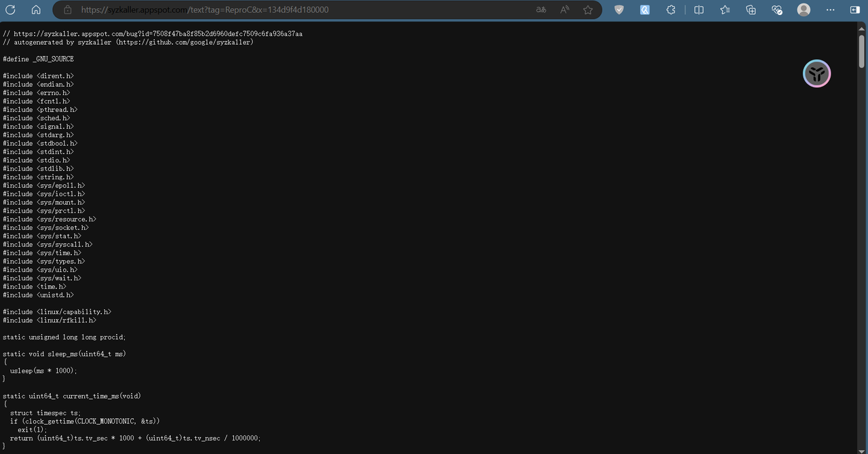
Task: Click the floating round assistant icon
Action: tap(817, 74)
